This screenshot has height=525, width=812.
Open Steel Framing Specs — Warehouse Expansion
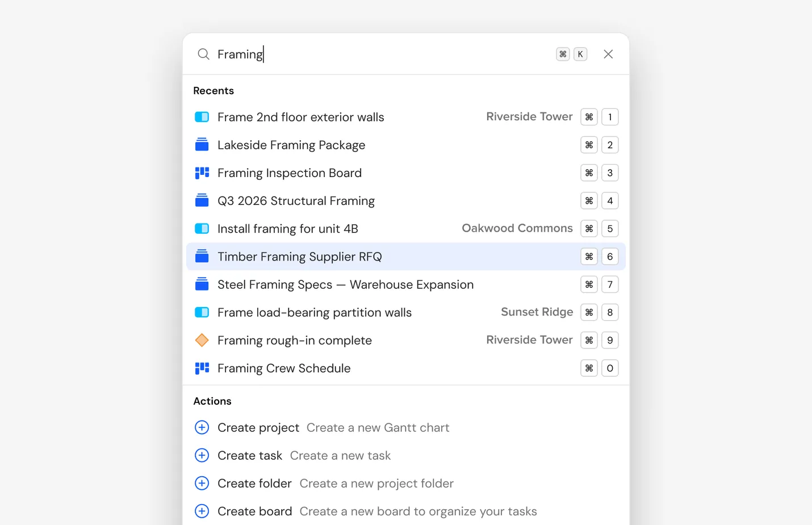pos(406,284)
